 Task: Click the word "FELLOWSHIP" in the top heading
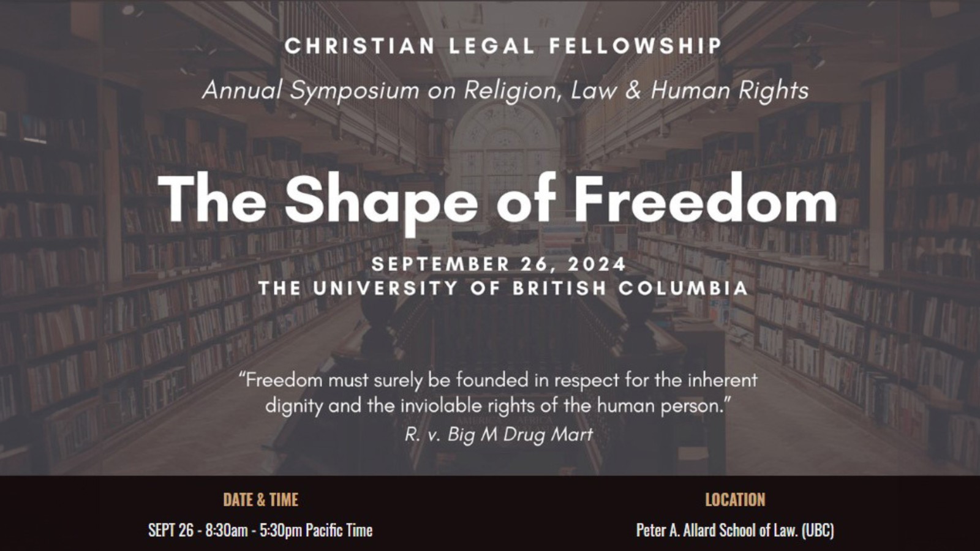coord(636,46)
